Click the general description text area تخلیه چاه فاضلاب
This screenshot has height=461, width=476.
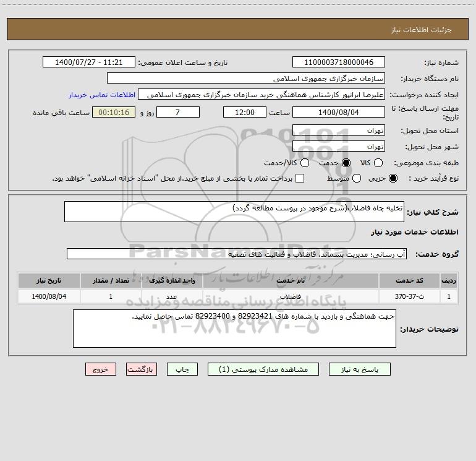coord(234,212)
